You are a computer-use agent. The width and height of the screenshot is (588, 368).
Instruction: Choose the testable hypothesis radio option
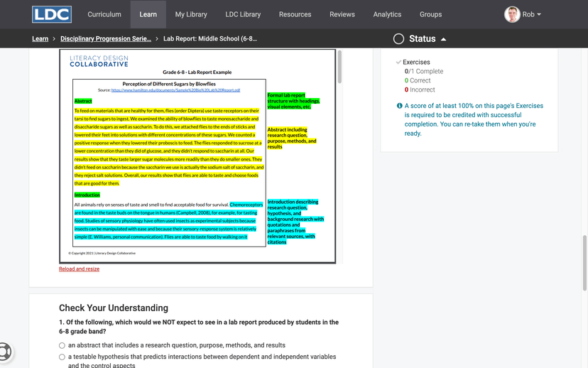pos(62,357)
